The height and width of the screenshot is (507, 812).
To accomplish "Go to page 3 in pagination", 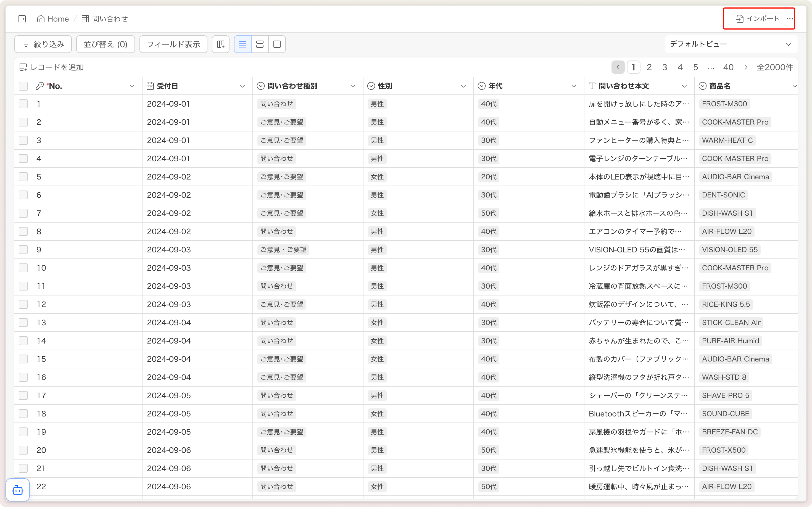I will click(665, 67).
